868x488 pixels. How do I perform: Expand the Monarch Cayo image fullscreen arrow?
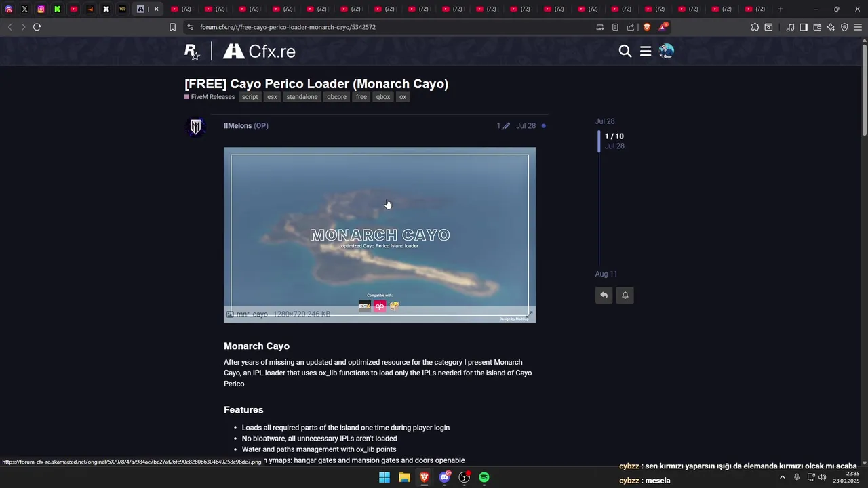pyautogui.click(x=530, y=314)
